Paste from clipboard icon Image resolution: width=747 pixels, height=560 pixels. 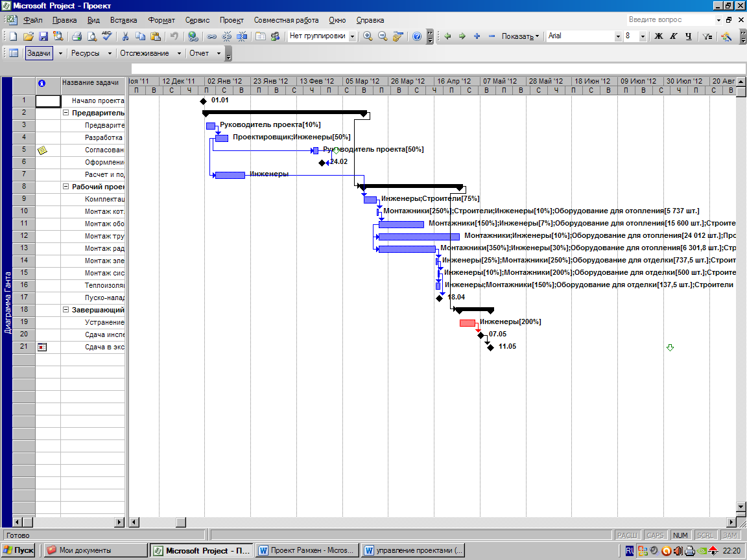[x=156, y=36]
